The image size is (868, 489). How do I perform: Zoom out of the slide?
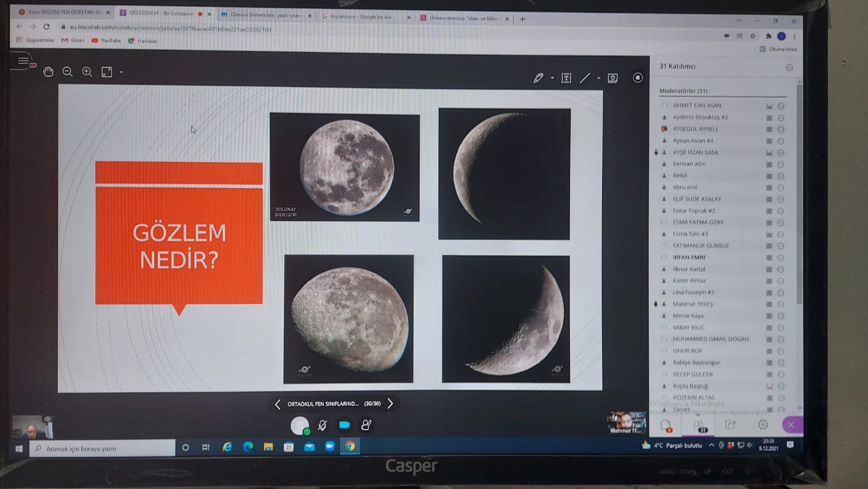point(67,72)
